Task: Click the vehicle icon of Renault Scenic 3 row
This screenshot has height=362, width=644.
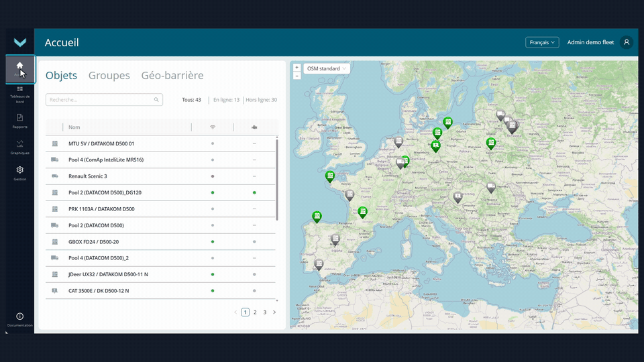Action: [x=54, y=176]
